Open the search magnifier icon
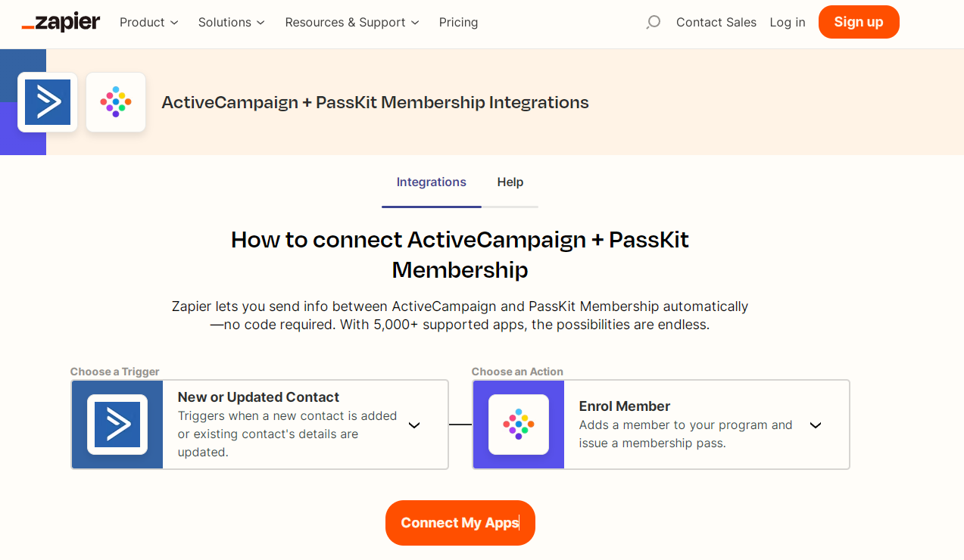Screen dimensions: 964x560 pyautogui.click(x=653, y=23)
